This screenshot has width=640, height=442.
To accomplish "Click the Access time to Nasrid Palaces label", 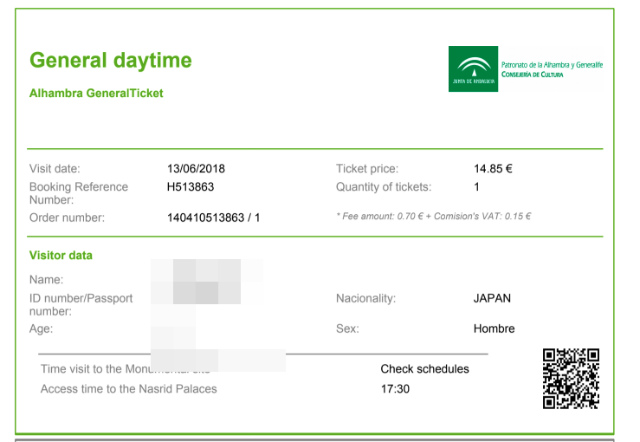I will 129,389.
